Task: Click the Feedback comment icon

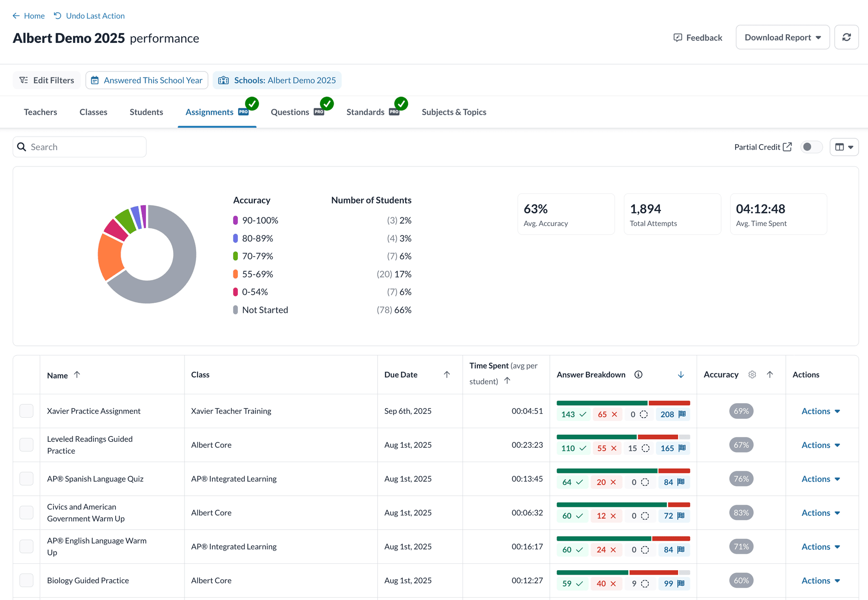Action: (678, 38)
